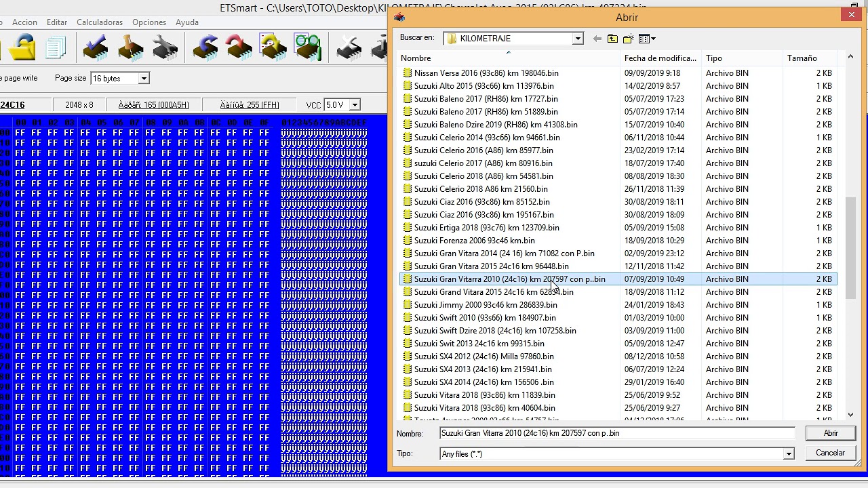Expand the Page size 16 bytes dropdown
The height and width of the screenshot is (488, 868).
pyautogui.click(x=144, y=79)
